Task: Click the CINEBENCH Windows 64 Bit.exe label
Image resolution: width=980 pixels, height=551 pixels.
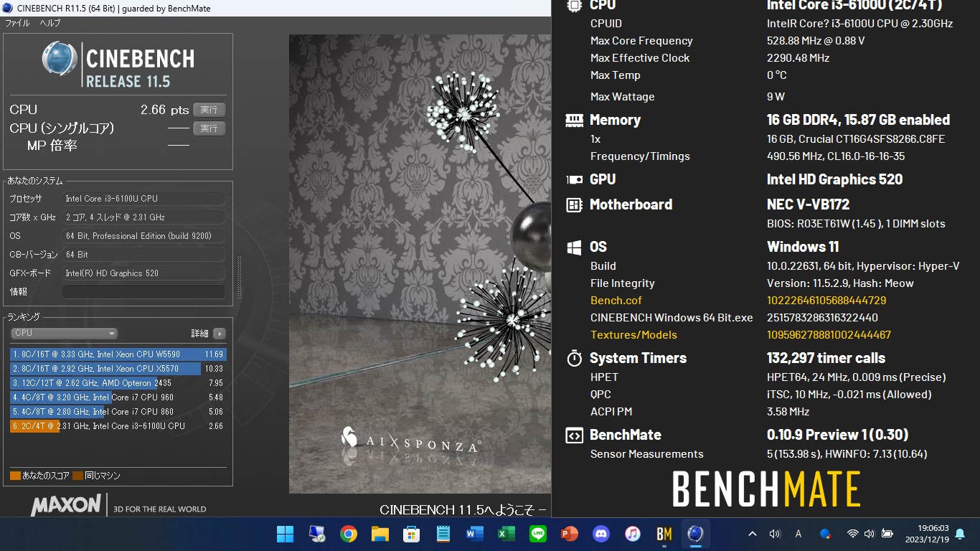Action: click(x=672, y=318)
